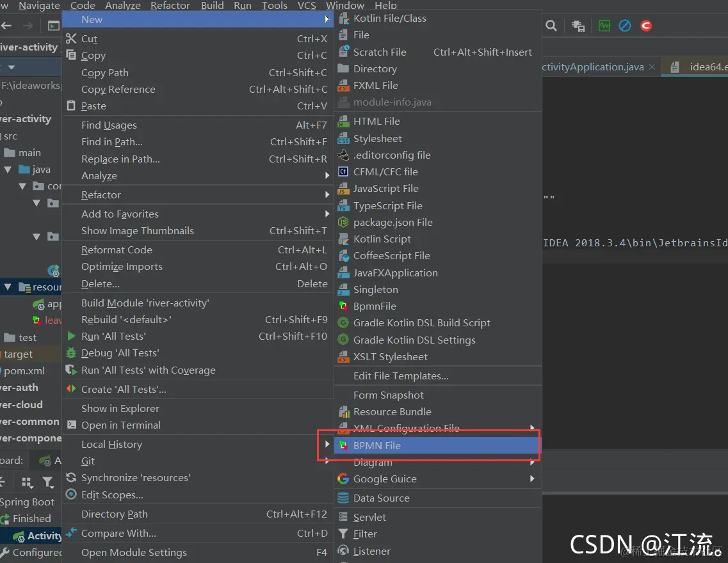Click the green monitor toolbar icon
This screenshot has height=563, width=728.
coord(604,26)
